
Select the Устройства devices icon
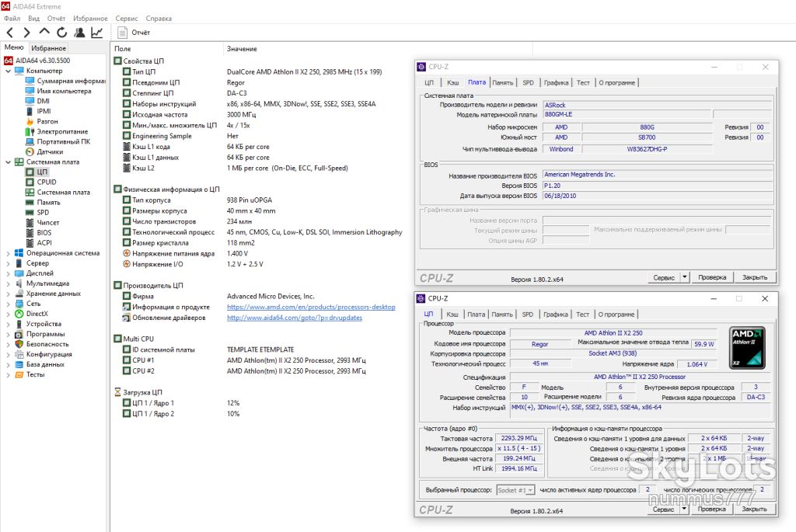tap(19, 324)
